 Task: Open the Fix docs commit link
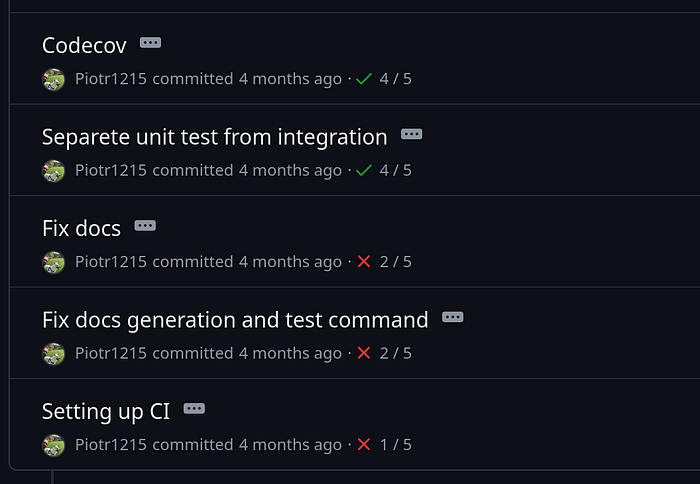(x=81, y=228)
